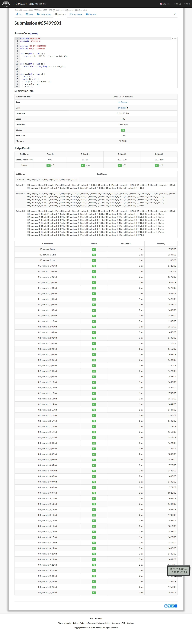Open the Company footer link
This screenshot has height=644, width=192.
coord(116,623)
